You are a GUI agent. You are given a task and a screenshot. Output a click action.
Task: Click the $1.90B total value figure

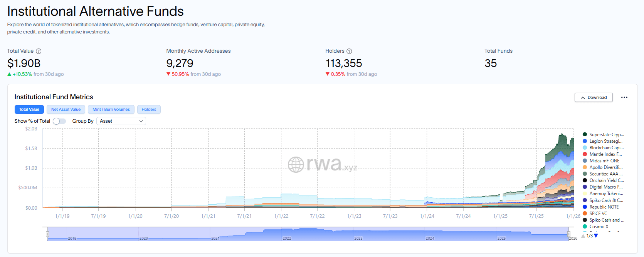24,63
